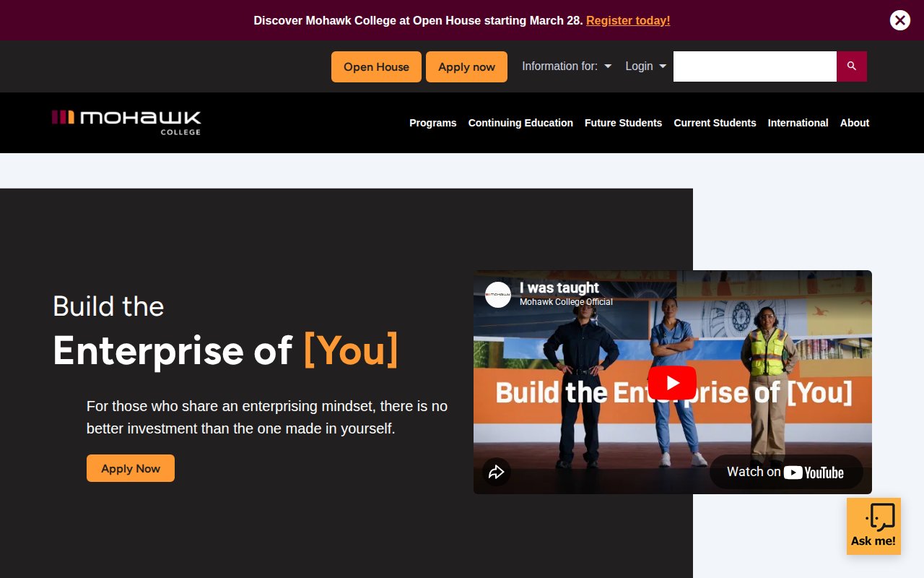Expand the Information for dropdown

click(567, 66)
